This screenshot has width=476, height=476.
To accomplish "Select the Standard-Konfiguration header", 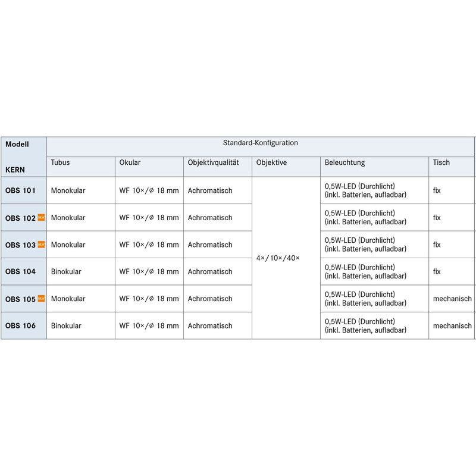I will coord(260,143).
